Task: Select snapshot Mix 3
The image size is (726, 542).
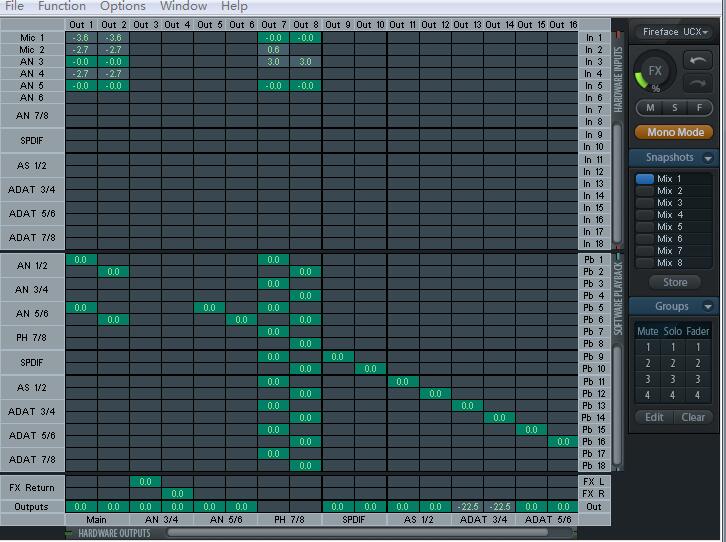Action: coord(674,203)
